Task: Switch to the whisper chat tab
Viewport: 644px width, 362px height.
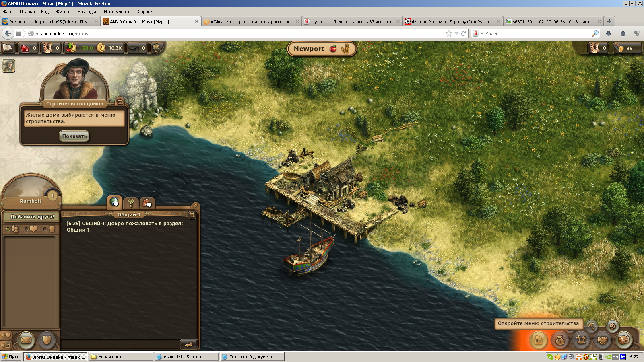Action: click(147, 203)
